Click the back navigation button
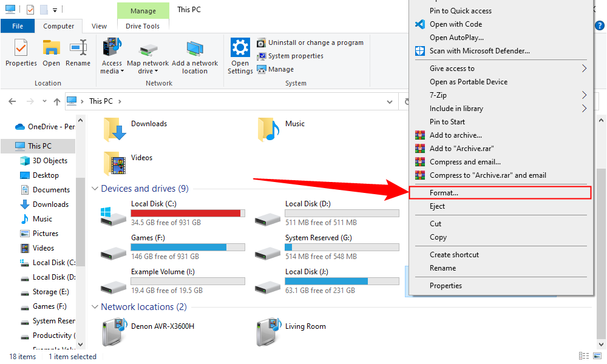607x364 pixels. tap(12, 101)
